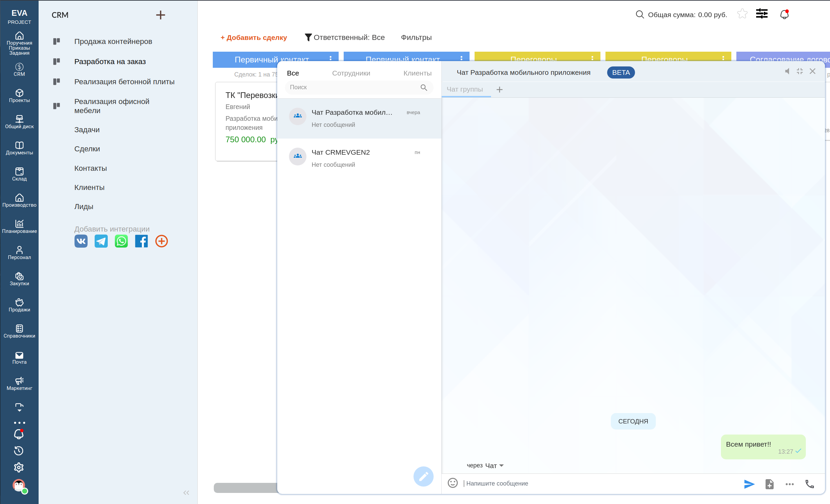The width and height of the screenshot is (830, 504).
Task: Open the Telegram integration icon
Action: pyautogui.click(x=101, y=241)
